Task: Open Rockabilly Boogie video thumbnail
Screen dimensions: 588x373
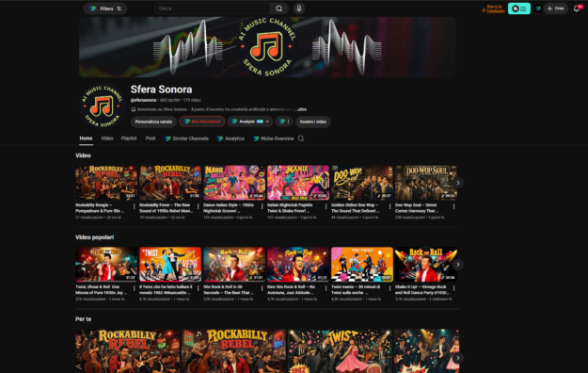Action: [x=106, y=183]
